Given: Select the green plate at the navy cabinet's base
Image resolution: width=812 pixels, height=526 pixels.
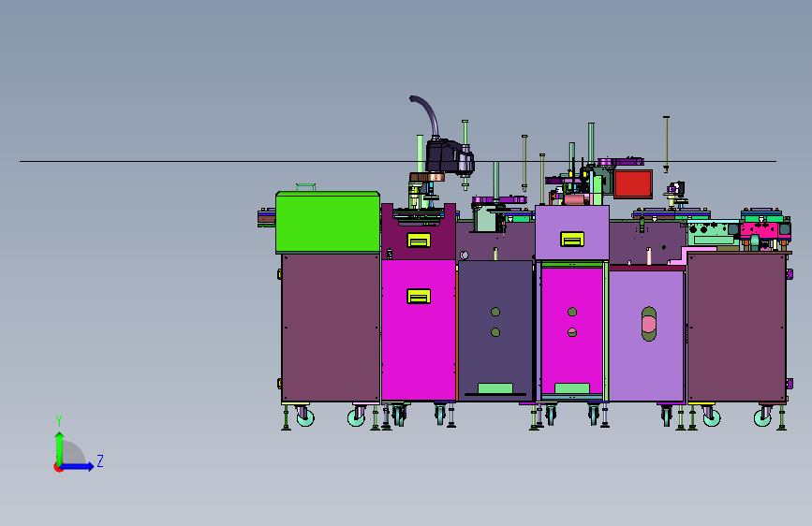Looking at the screenshot, I should click(495, 388).
